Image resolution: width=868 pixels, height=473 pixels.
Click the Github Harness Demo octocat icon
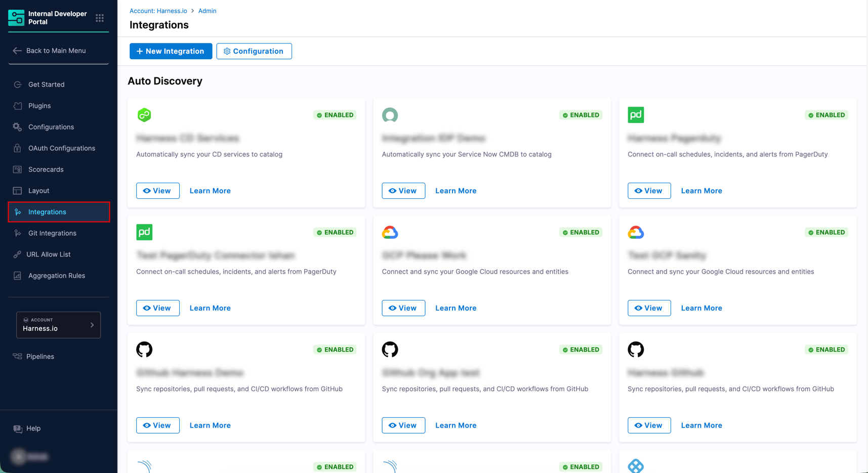[144, 350]
